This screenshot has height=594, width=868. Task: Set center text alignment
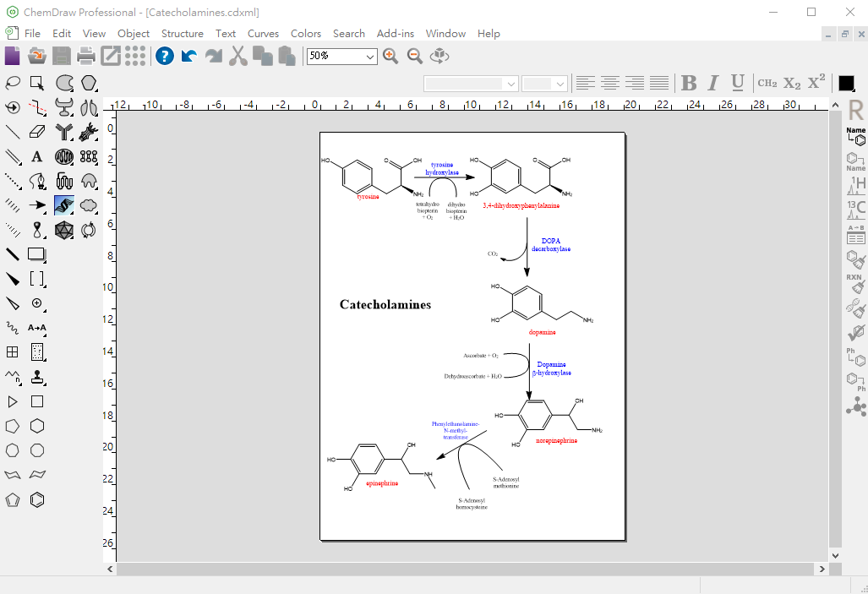[x=610, y=83]
